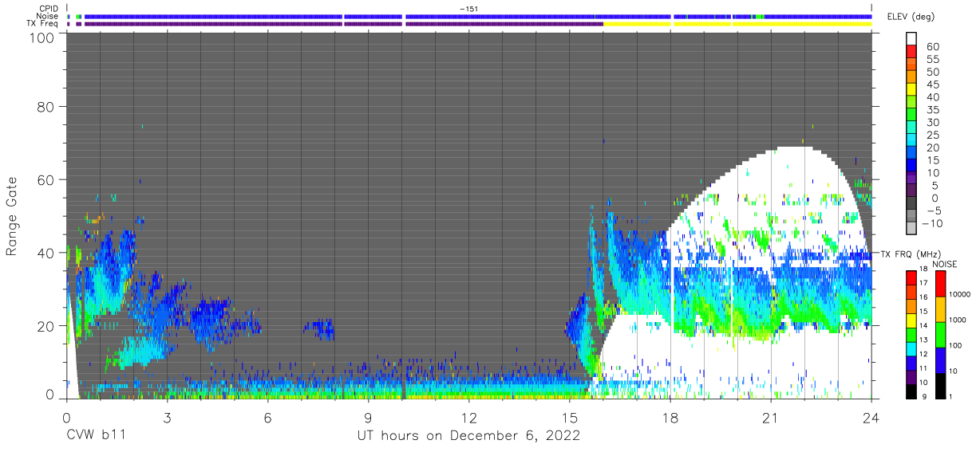Click the red top segment of TX FRQ bar
This screenshot has height=452, width=980.
pos(911,277)
